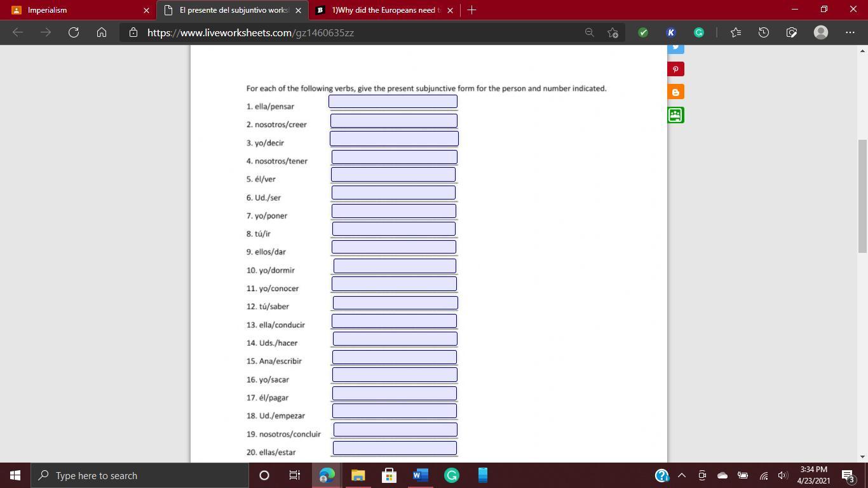Image resolution: width=868 pixels, height=488 pixels.
Task: Open the Grammarly extension in toolbar
Action: pos(699,32)
